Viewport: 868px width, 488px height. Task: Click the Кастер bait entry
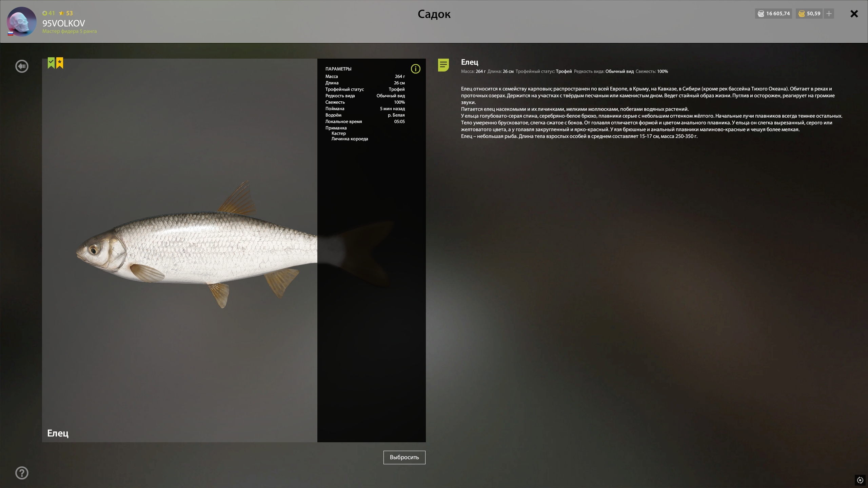point(338,134)
